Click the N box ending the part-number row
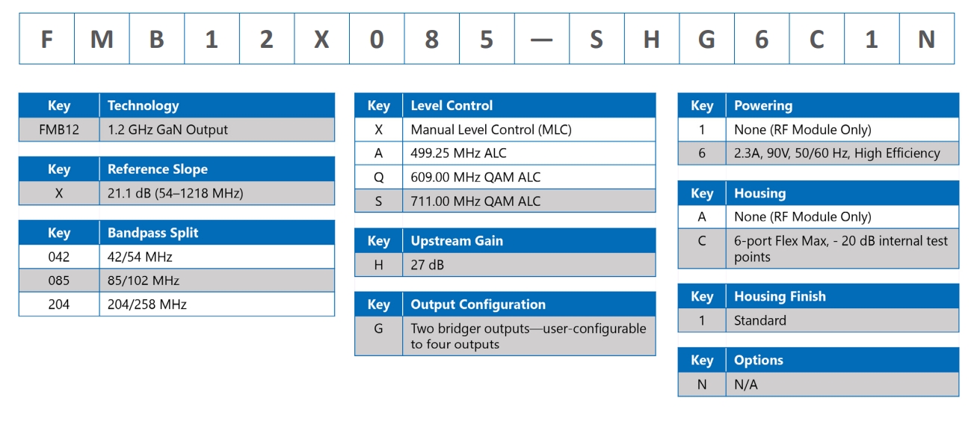 (x=927, y=38)
